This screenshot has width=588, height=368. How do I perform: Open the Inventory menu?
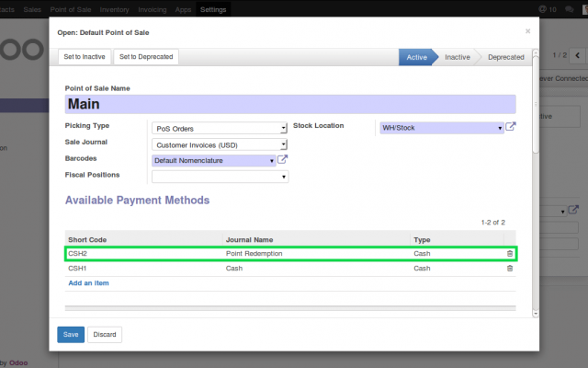[x=114, y=9]
